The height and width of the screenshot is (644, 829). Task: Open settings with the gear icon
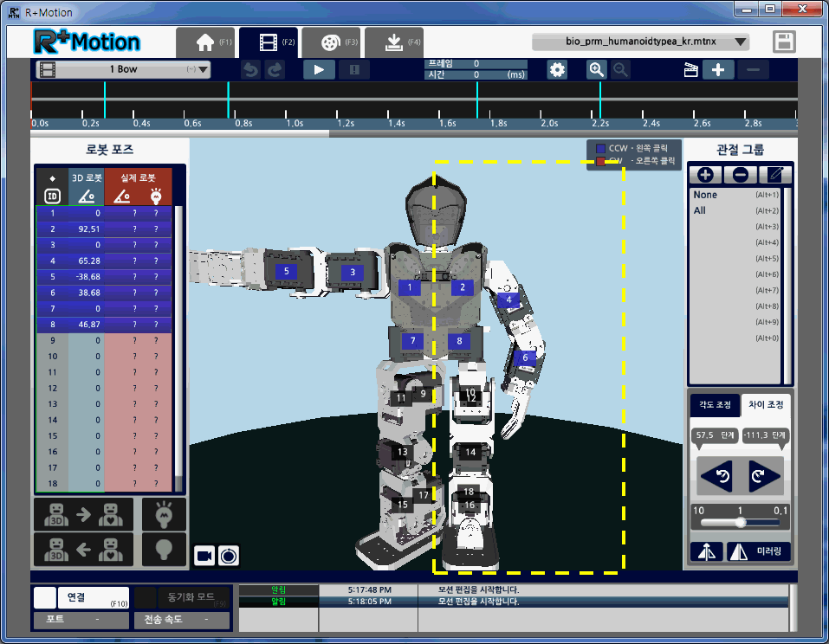point(557,70)
